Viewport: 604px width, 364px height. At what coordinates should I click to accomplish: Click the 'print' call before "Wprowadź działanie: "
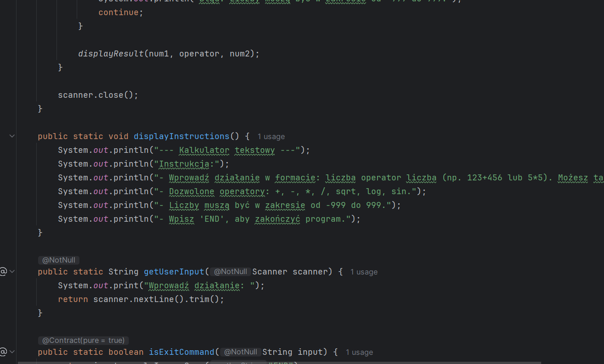click(126, 286)
